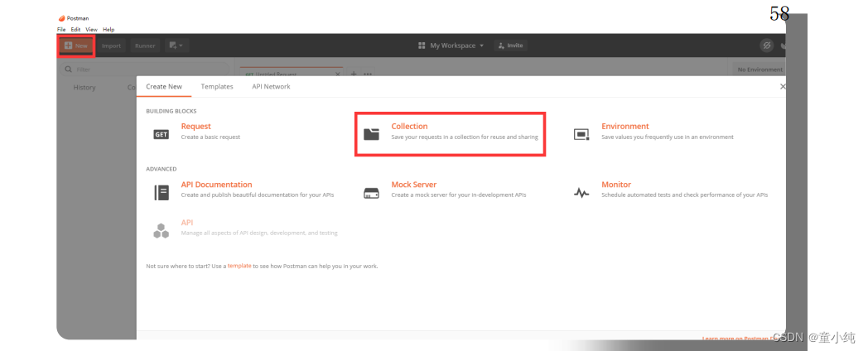
Task: Click 'Save your requests in a collection' text
Action: 465,137
